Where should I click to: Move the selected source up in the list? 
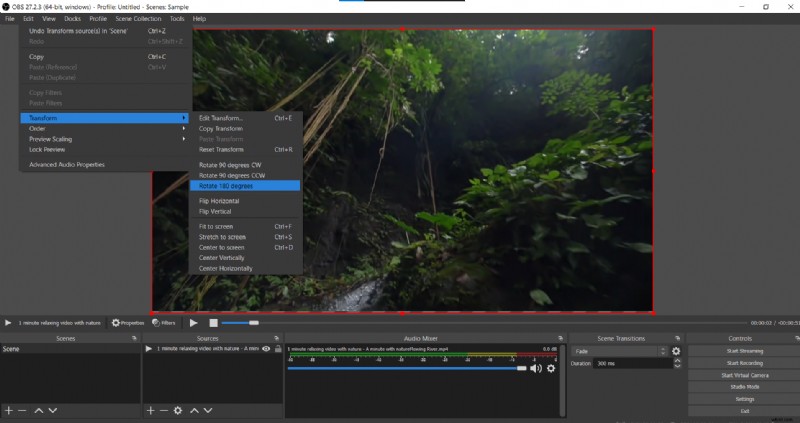click(193, 410)
